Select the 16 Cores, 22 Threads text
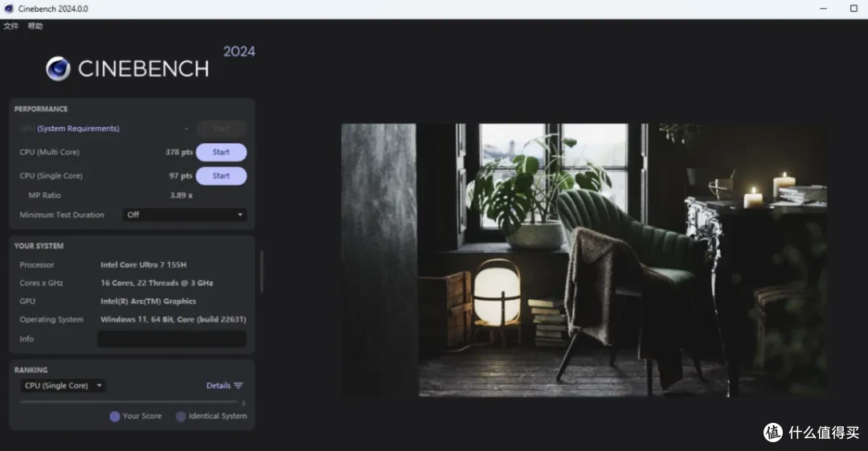Viewport: 868px width, 451px height. click(x=157, y=283)
